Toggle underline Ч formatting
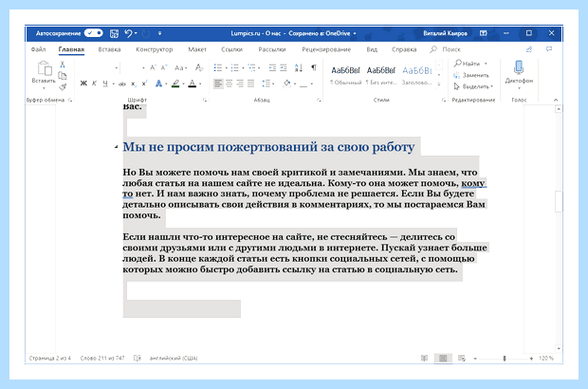Screen dimensions: 588x389 105,83
